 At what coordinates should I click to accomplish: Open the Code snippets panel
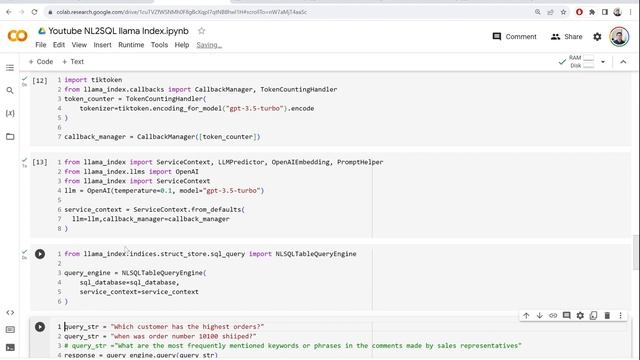[10, 313]
